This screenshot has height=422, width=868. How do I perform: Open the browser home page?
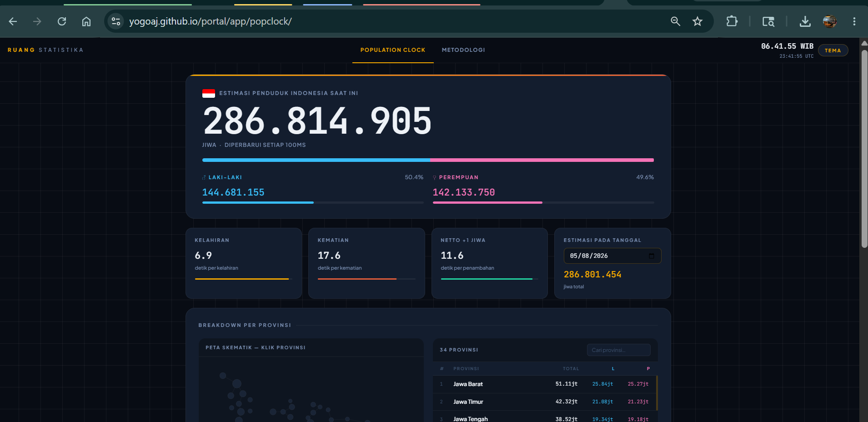[86, 21]
